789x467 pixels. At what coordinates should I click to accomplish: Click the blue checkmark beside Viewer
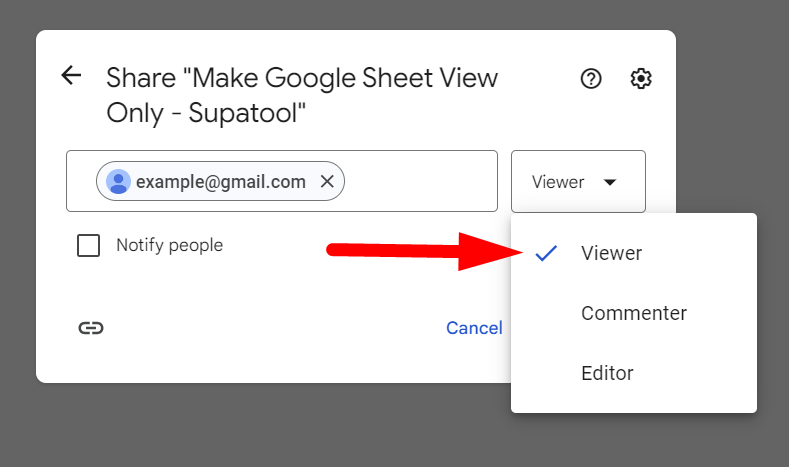coord(545,254)
